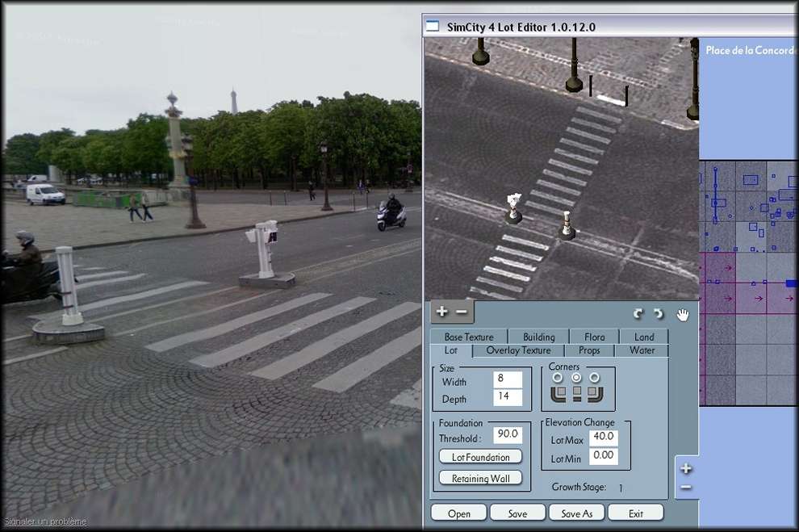
Task: Select the hand pan tool
Action: tap(683, 314)
